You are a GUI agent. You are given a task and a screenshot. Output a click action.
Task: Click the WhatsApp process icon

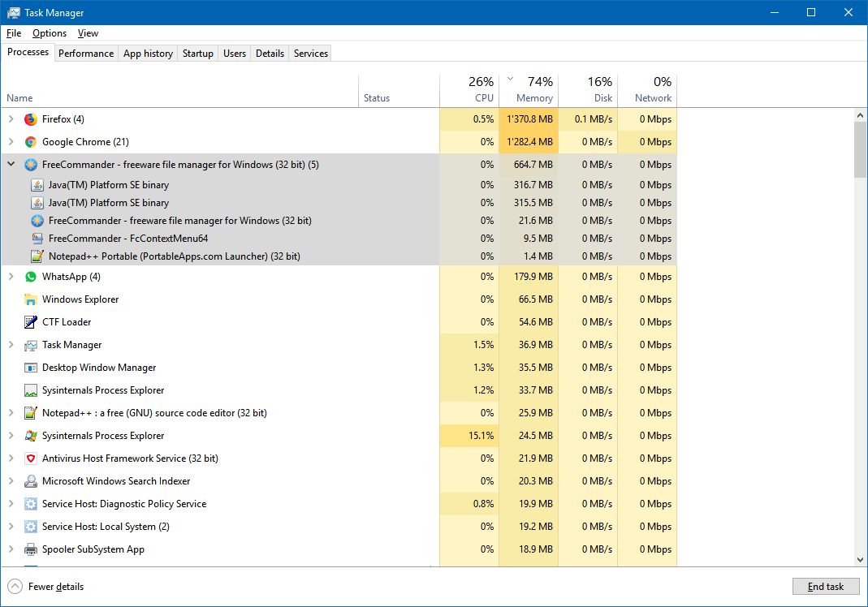(x=30, y=276)
